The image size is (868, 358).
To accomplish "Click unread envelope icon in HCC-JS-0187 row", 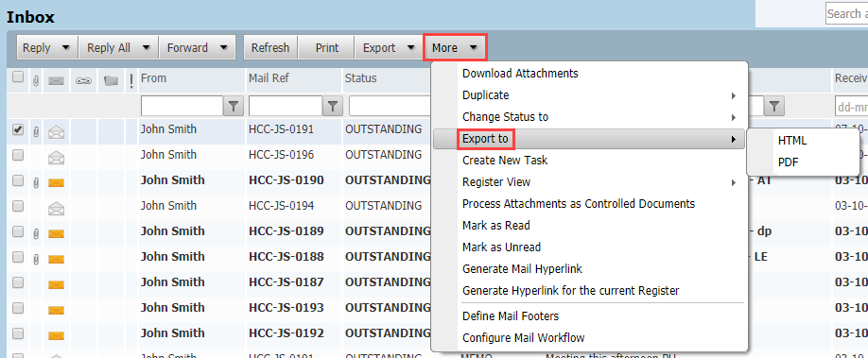I will click(56, 284).
